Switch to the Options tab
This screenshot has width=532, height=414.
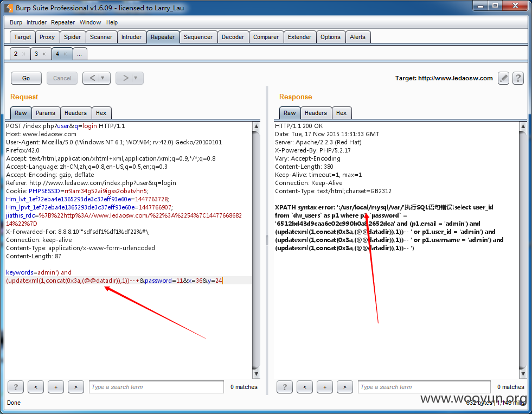[330, 37]
